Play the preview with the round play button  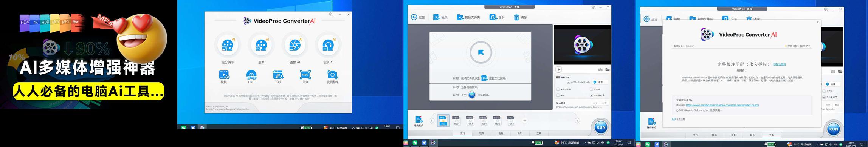tap(559, 70)
